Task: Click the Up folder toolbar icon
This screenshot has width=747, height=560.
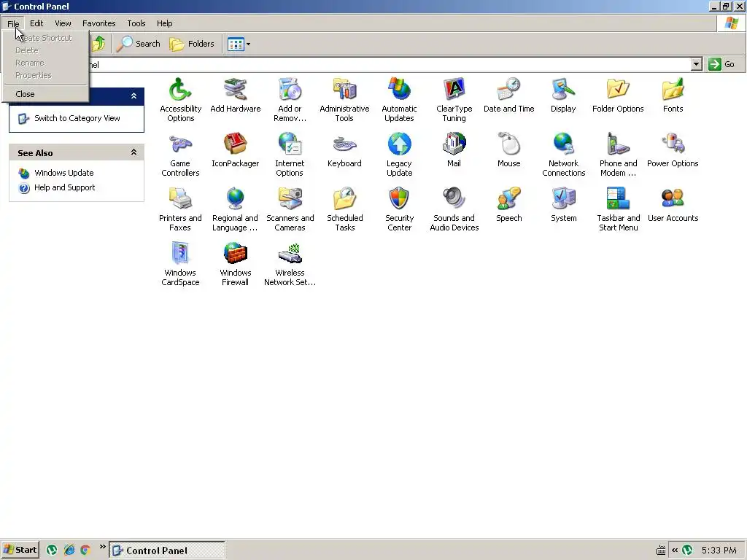Action: point(98,44)
